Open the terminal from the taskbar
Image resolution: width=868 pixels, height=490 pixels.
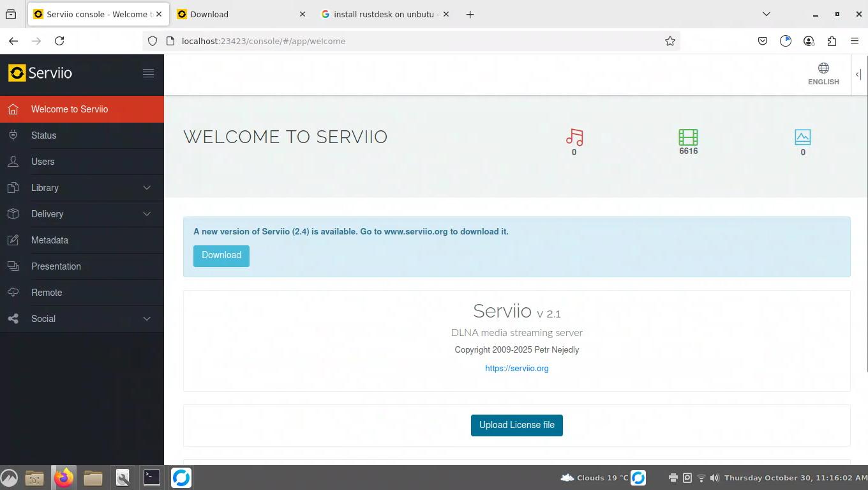tap(151, 477)
